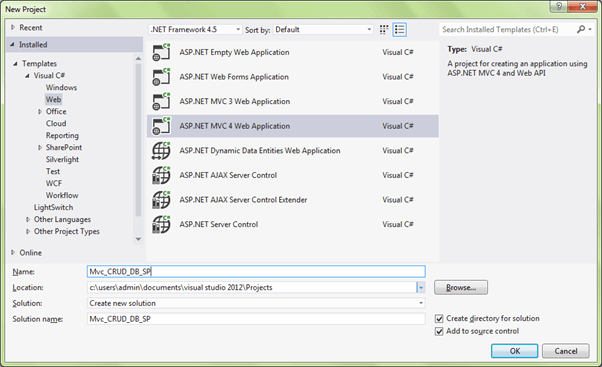The height and width of the screenshot is (367, 602).
Task: Click the ASP.NET Server Control icon
Action: 161,224
